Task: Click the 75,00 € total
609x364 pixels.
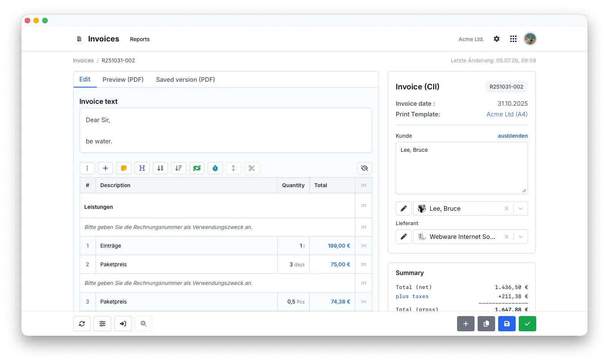Action: (340, 264)
